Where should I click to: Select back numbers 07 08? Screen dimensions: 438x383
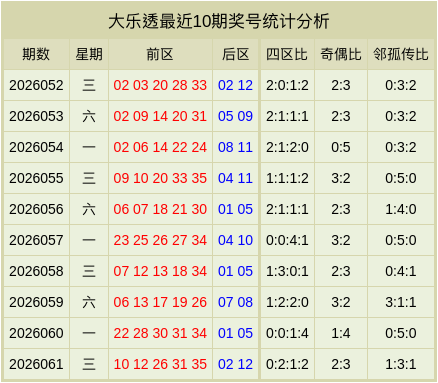click(x=235, y=302)
